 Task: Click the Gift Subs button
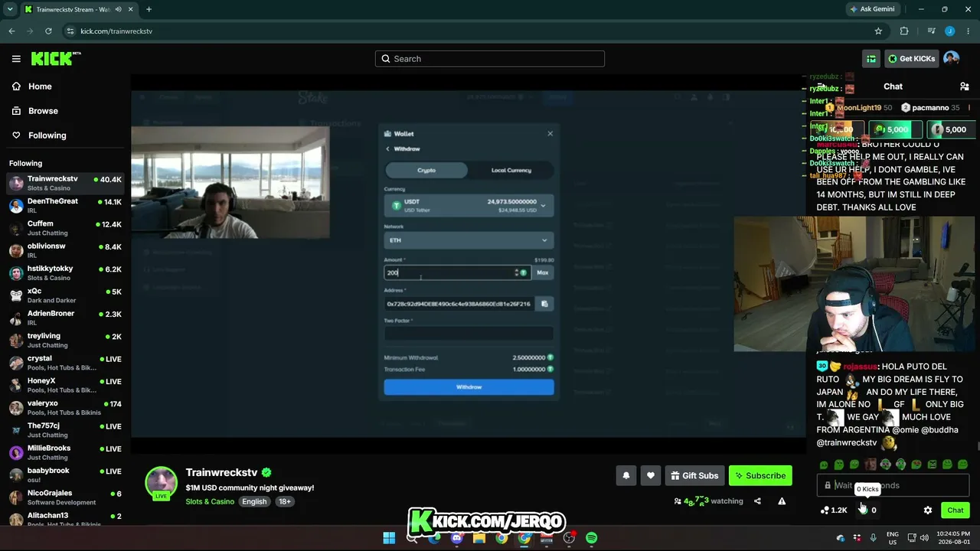click(x=694, y=475)
